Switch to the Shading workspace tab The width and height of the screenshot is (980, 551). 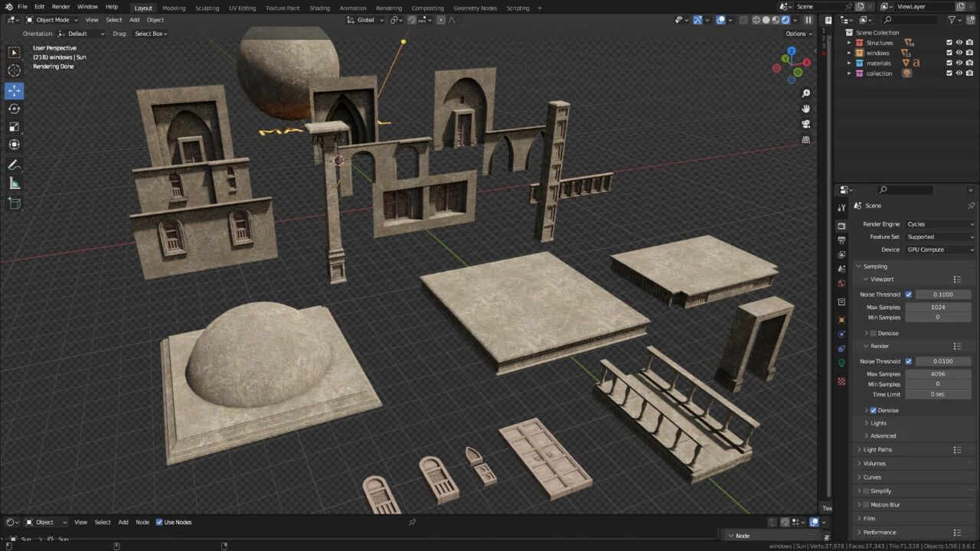[x=319, y=8]
